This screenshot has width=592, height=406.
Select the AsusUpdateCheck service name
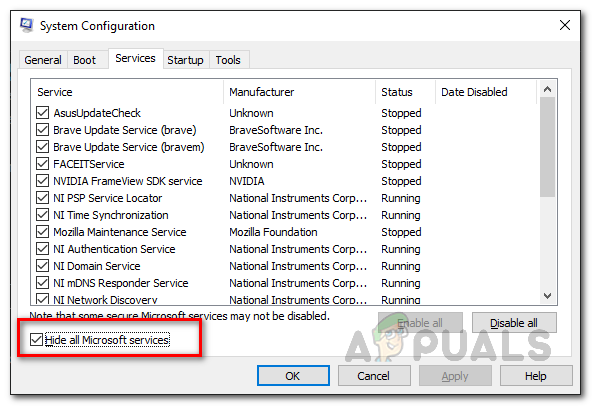click(97, 113)
